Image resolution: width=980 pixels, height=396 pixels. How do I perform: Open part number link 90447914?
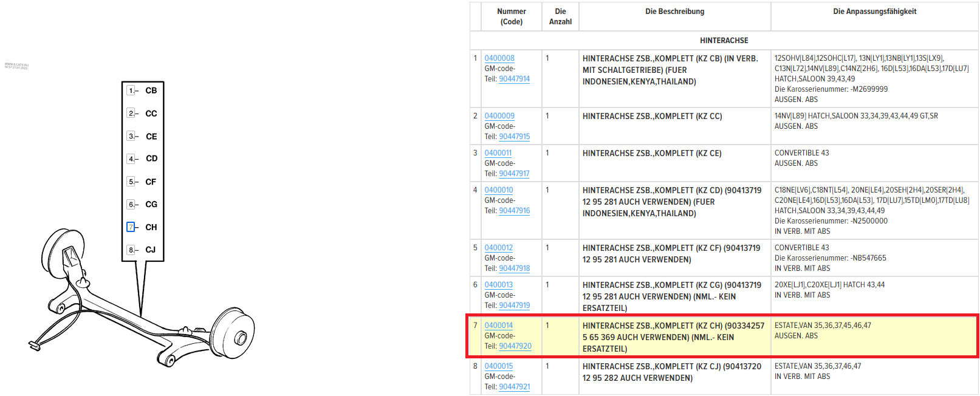pos(514,79)
